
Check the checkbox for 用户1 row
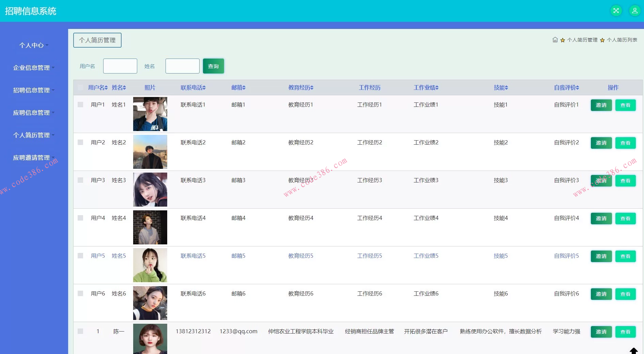[80, 104]
